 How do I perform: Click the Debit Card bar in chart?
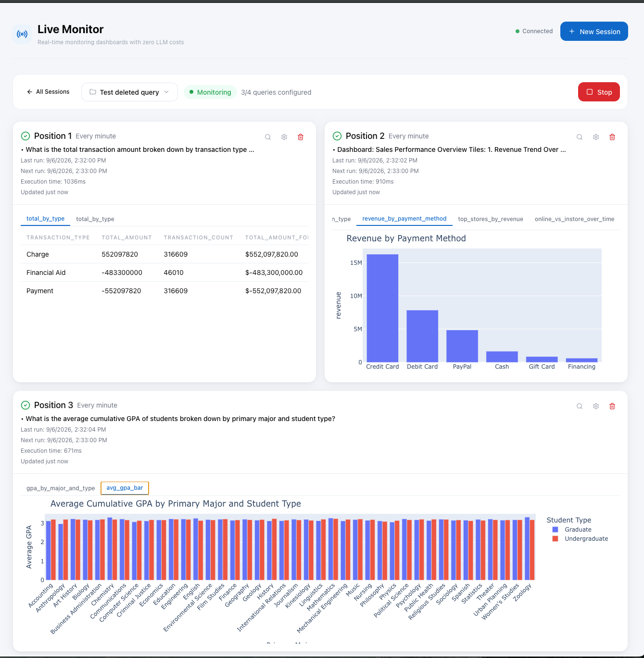pos(422,336)
